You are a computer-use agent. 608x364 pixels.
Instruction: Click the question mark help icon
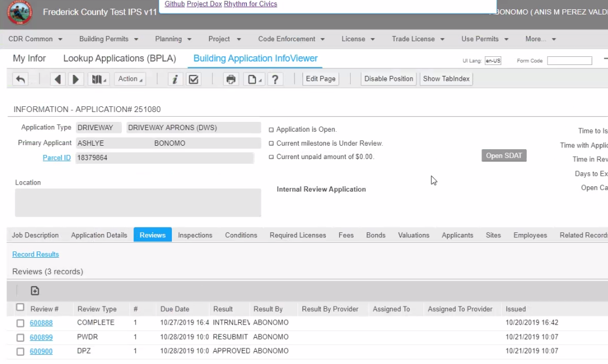[x=275, y=79]
